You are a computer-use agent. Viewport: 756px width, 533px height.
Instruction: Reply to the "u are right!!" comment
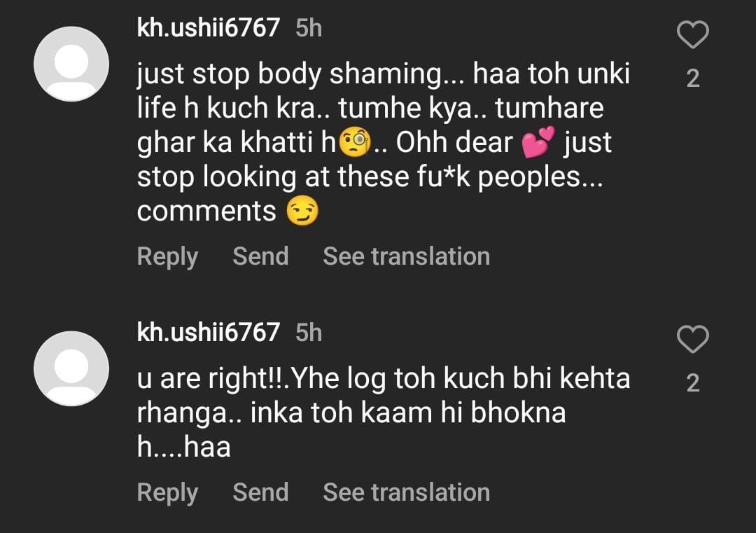pyautogui.click(x=167, y=492)
